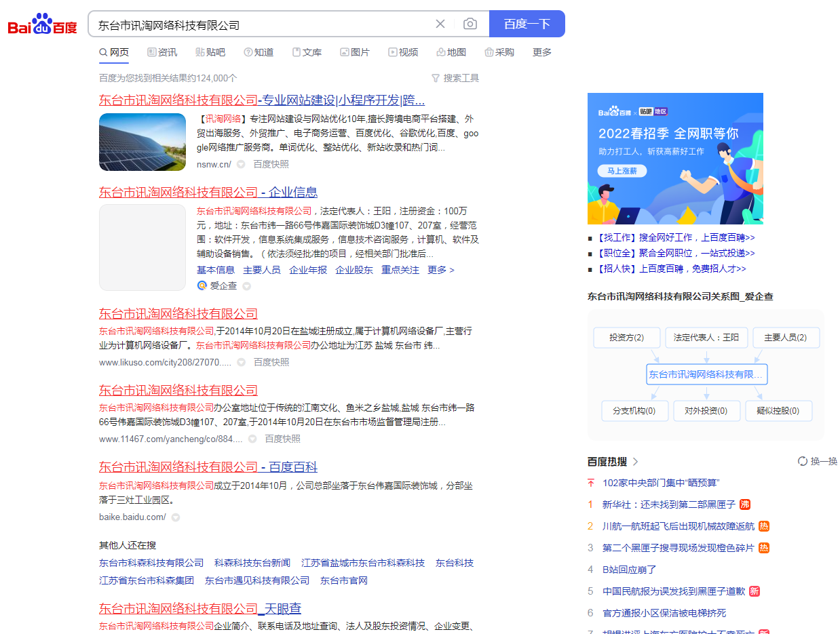Open hot search 新华社：还未找到第二部黑匣子
The height and width of the screenshot is (634, 840).
click(669, 504)
